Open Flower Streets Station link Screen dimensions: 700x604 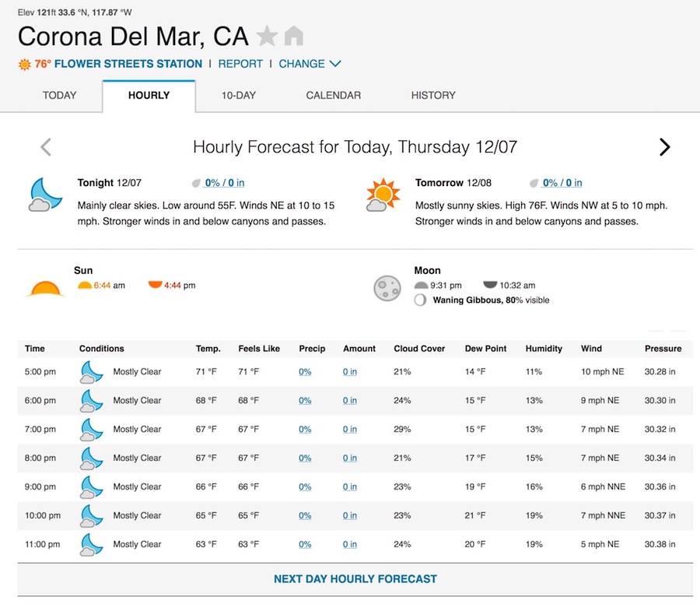(x=128, y=64)
